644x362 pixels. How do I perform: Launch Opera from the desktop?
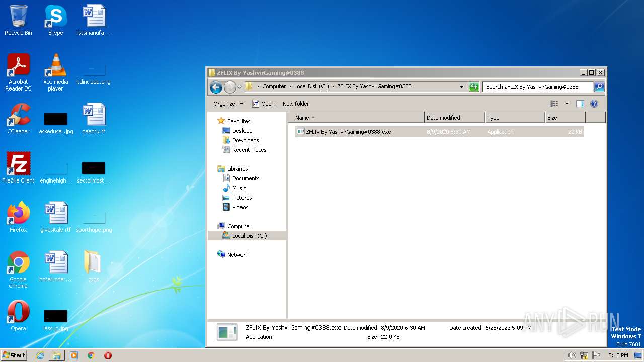pyautogui.click(x=18, y=316)
